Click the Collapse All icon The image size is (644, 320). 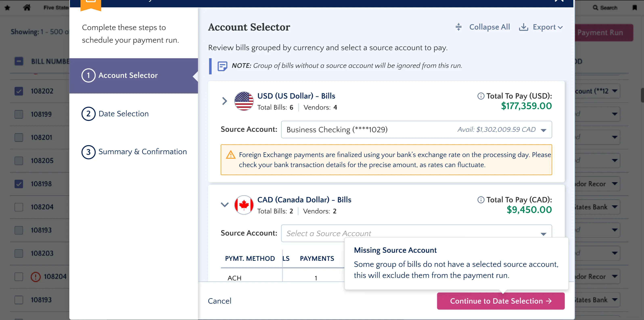pyautogui.click(x=458, y=27)
